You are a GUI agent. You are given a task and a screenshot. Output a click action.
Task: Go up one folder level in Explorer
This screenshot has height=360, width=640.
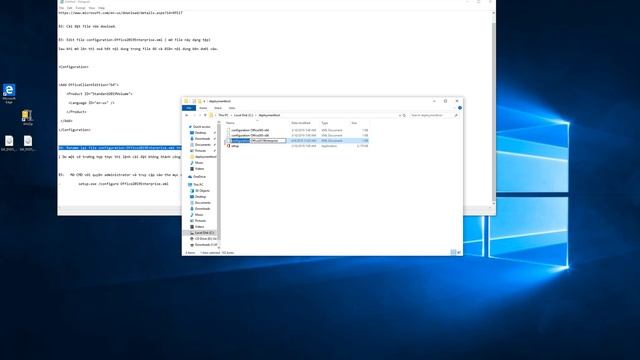pos(205,116)
